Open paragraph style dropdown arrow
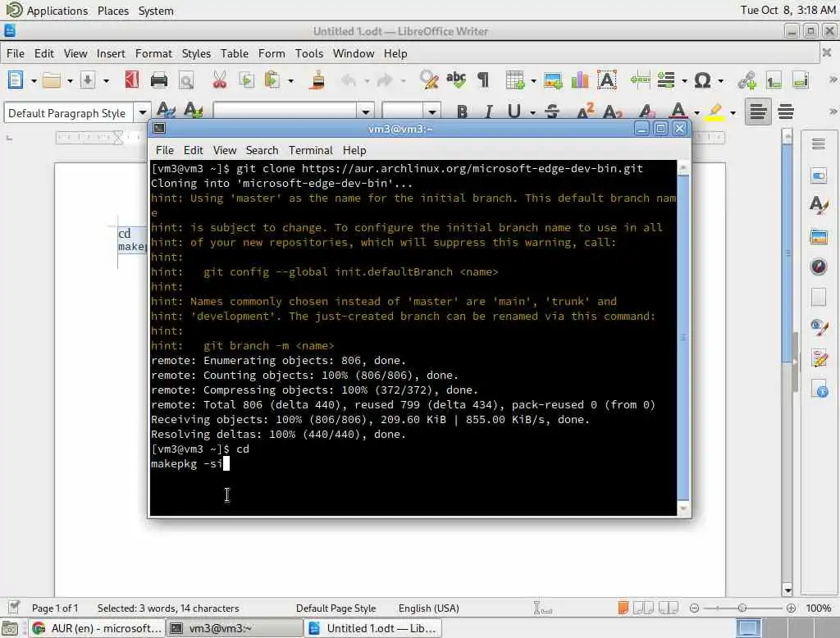840x638 pixels. pyautogui.click(x=143, y=112)
